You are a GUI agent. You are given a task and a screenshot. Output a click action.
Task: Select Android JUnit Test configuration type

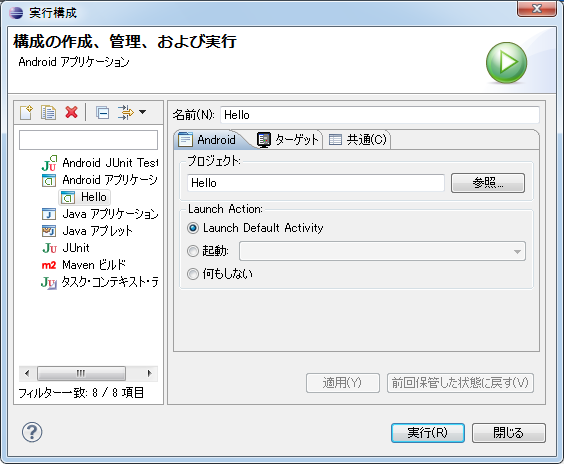pos(100,163)
